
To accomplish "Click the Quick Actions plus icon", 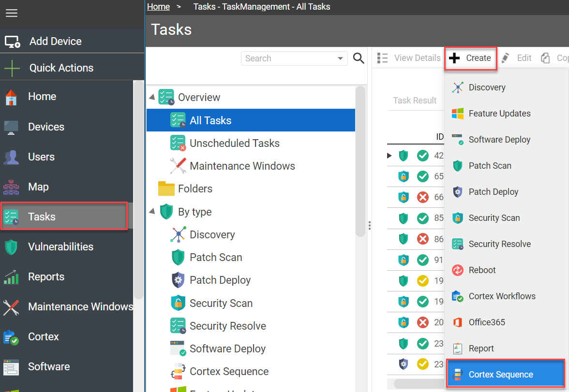I will [12, 68].
